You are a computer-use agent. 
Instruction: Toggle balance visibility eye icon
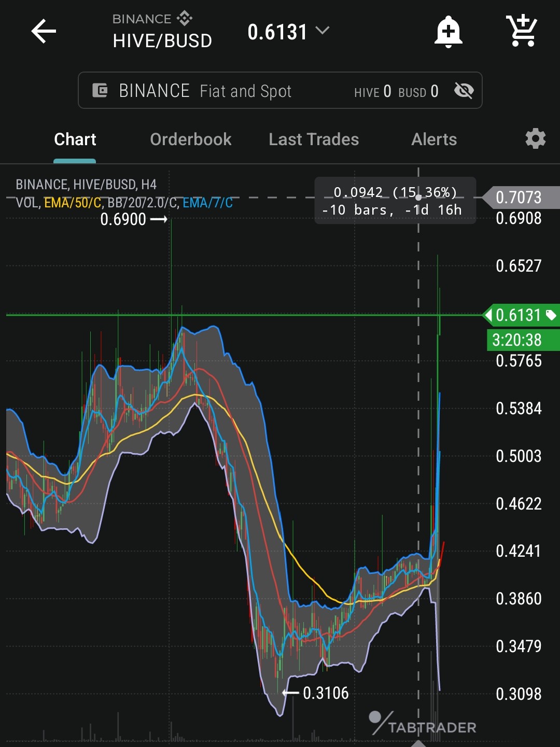(x=464, y=91)
